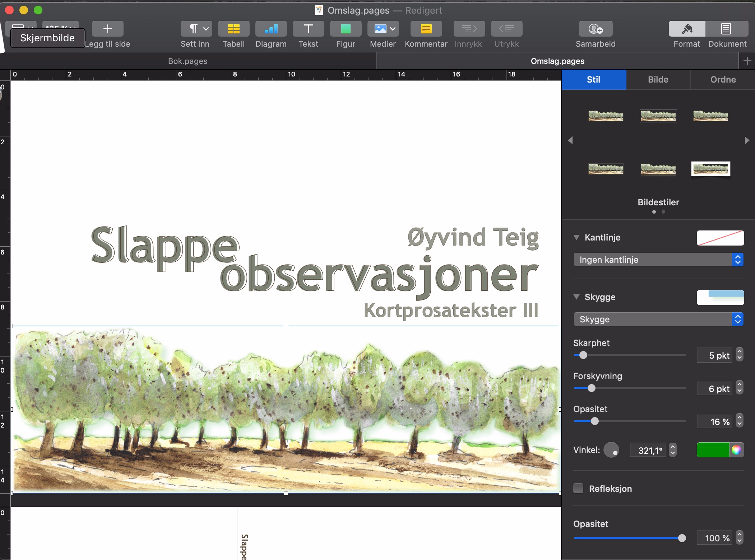Open the Ingen kantlinje dropdown

pyautogui.click(x=658, y=260)
